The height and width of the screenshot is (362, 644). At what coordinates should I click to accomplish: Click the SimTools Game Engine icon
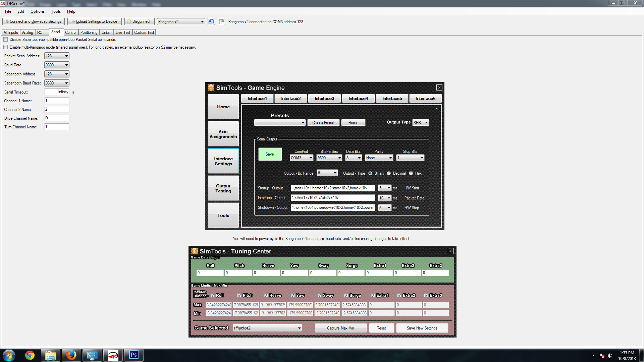[211, 87]
